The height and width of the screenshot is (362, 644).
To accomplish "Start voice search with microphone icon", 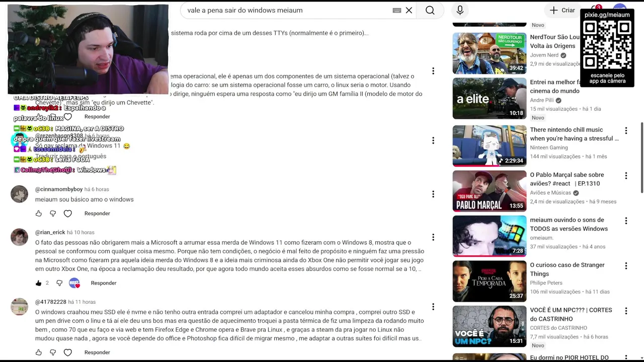I will [460, 10].
